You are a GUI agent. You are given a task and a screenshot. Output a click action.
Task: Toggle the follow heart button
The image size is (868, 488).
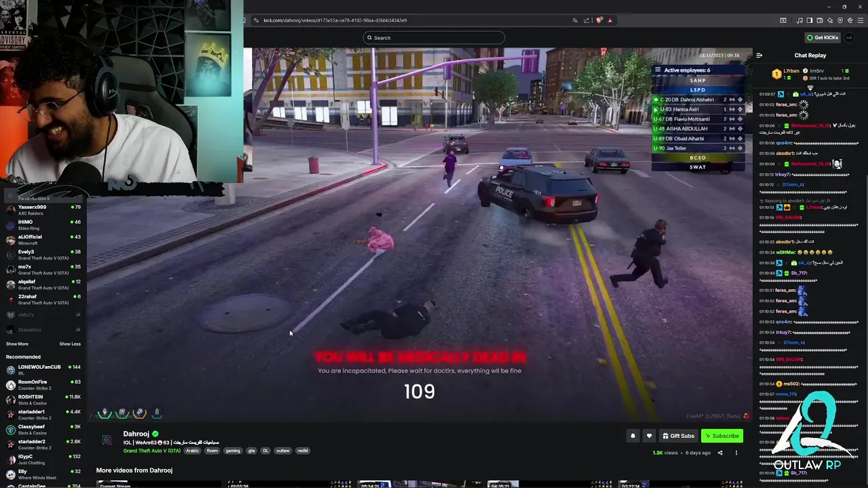click(x=649, y=436)
